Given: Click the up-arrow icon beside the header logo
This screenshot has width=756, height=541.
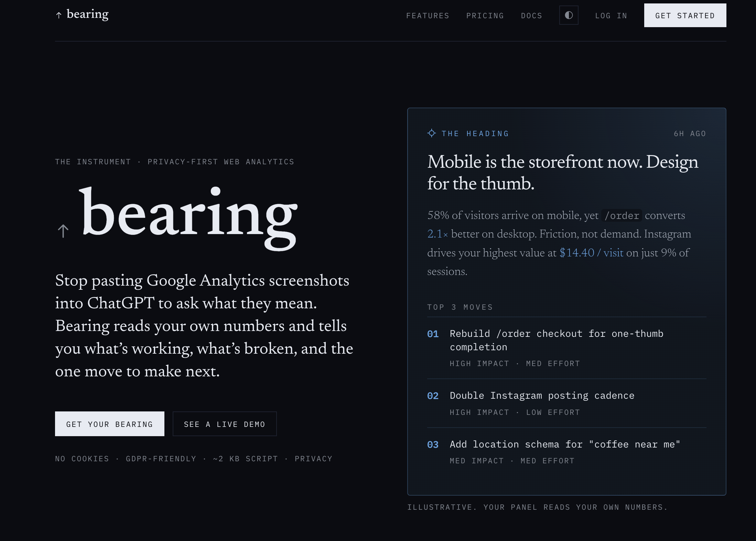Looking at the screenshot, I should pos(59,15).
